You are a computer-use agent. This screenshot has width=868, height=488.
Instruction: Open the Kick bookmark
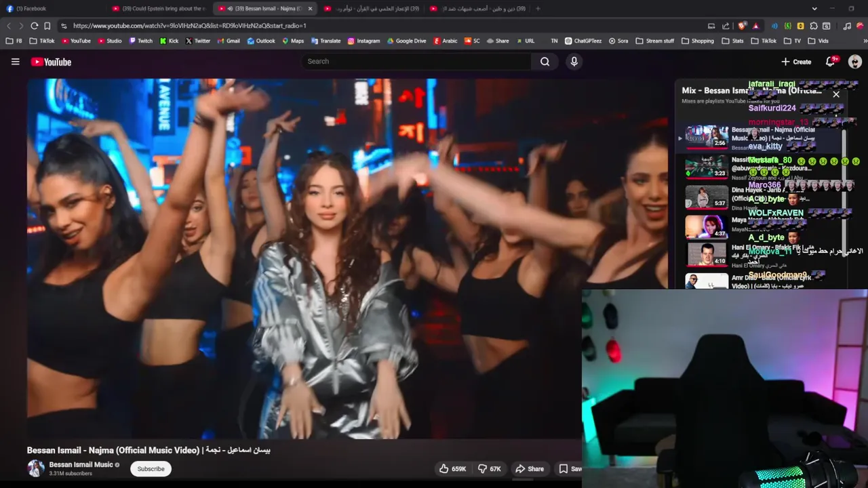pyautogui.click(x=170, y=41)
